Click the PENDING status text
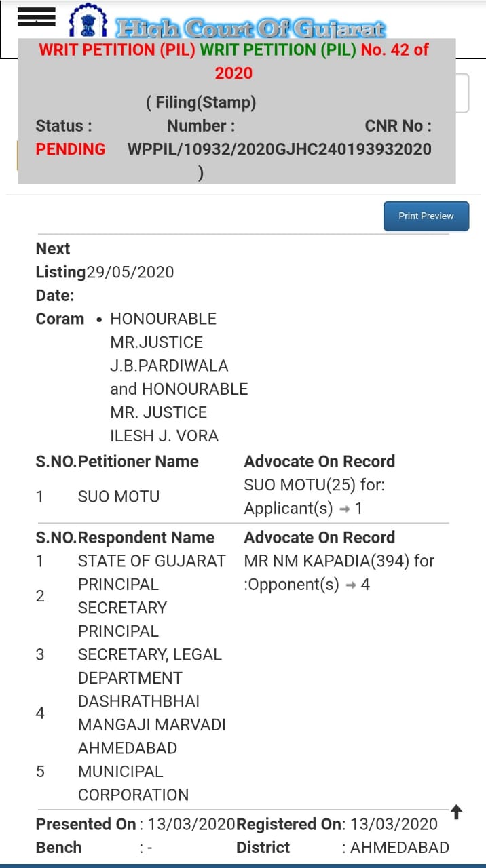 point(71,149)
